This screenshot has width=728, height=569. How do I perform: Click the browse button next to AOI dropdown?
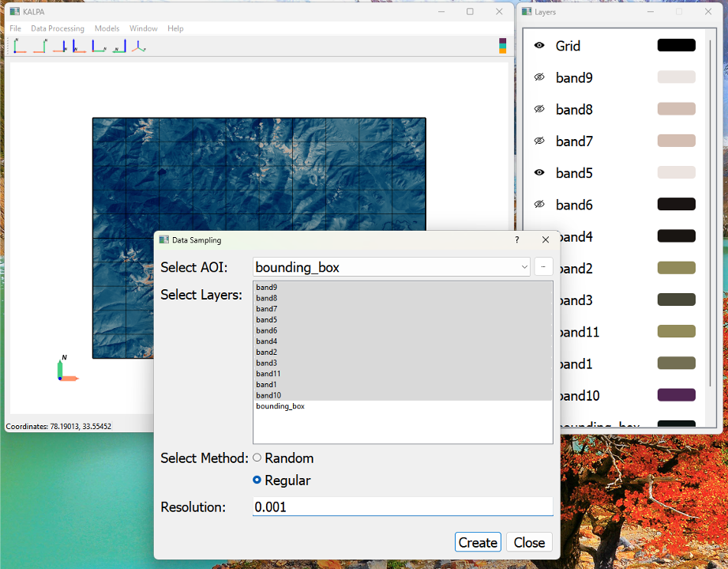tap(543, 267)
